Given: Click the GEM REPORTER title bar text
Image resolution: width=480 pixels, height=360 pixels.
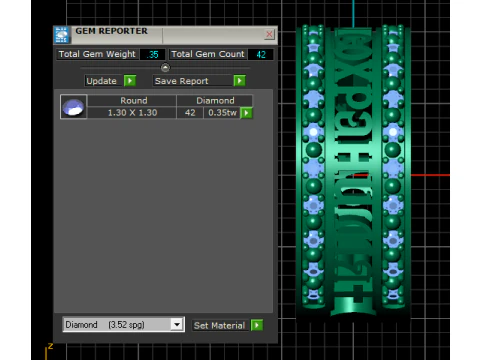Looking at the screenshot, I should (111, 31).
